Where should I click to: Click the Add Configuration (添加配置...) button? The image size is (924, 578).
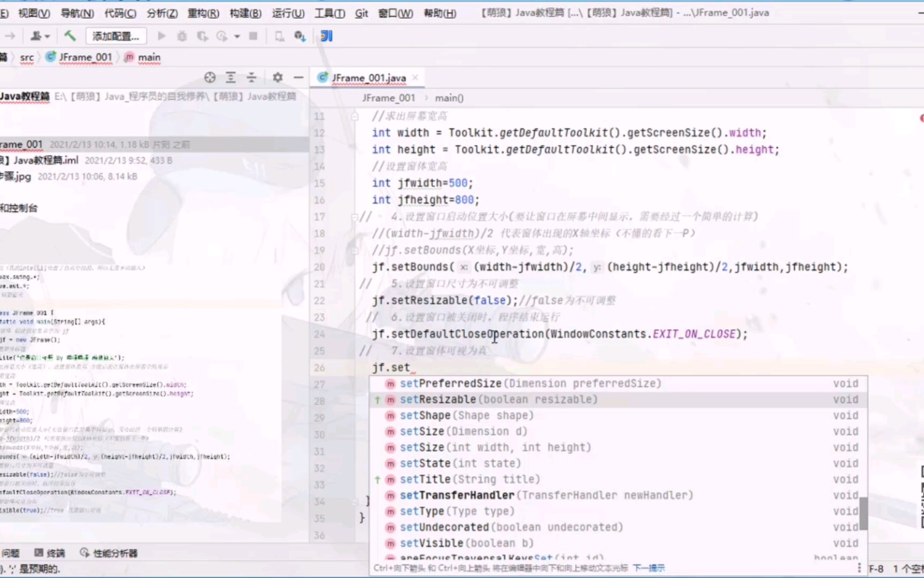coord(115,36)
